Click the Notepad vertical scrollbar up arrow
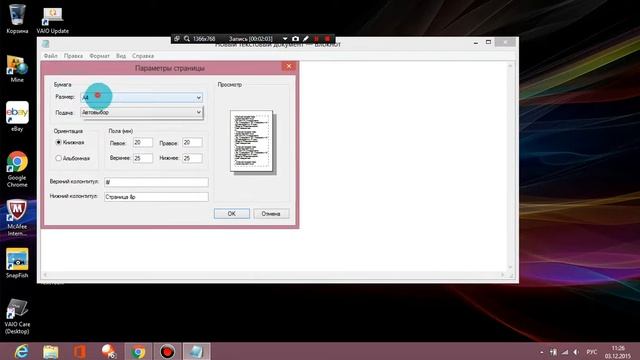The image size is (640, 360). pyautogui.click(x=510, y=66)
